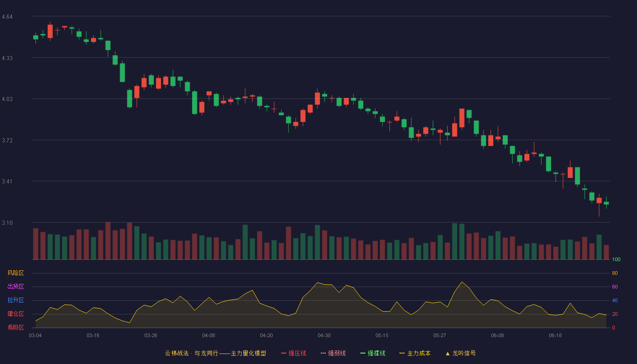
Task: Toggle the 强弱线 legend series
Action: pyautogui.click(x=333, y=353)
